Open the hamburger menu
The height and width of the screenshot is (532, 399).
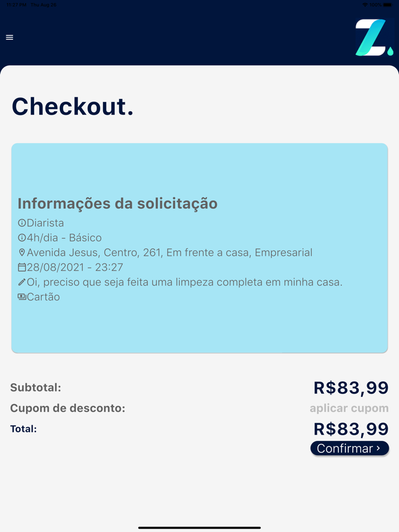(x=9, y=38)
